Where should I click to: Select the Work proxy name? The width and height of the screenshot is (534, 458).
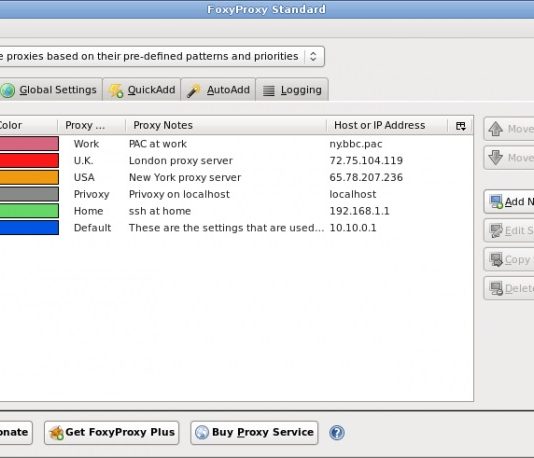click(x=86, y=144)
